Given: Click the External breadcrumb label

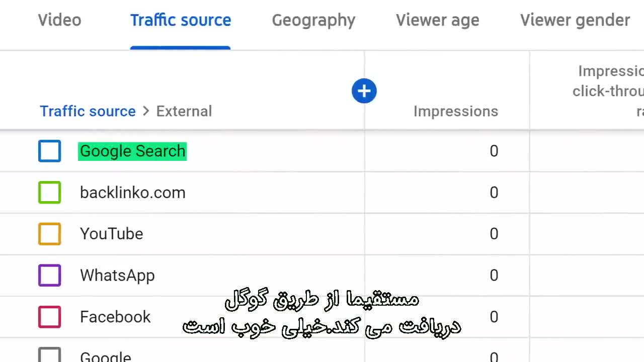Looking at the screenshot, I should point(184,111).
